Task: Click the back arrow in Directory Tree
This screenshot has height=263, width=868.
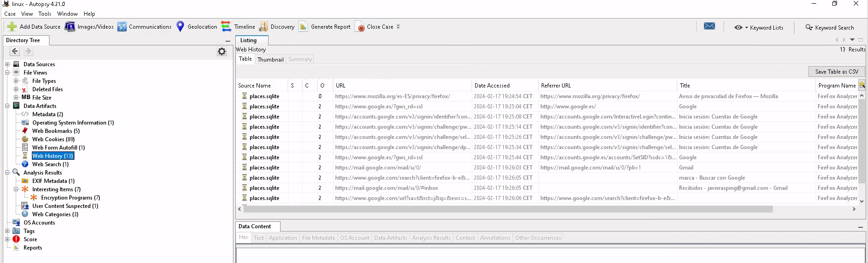Action: point(15,51)
